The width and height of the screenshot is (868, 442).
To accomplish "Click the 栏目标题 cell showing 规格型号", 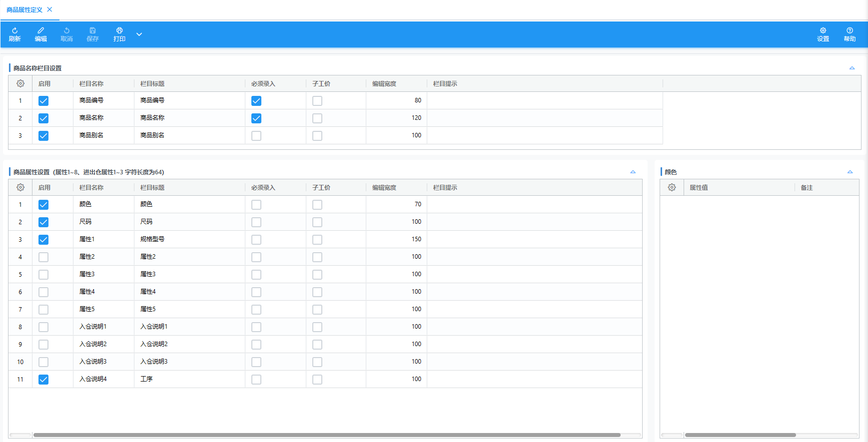I will (x=152, y=239).
